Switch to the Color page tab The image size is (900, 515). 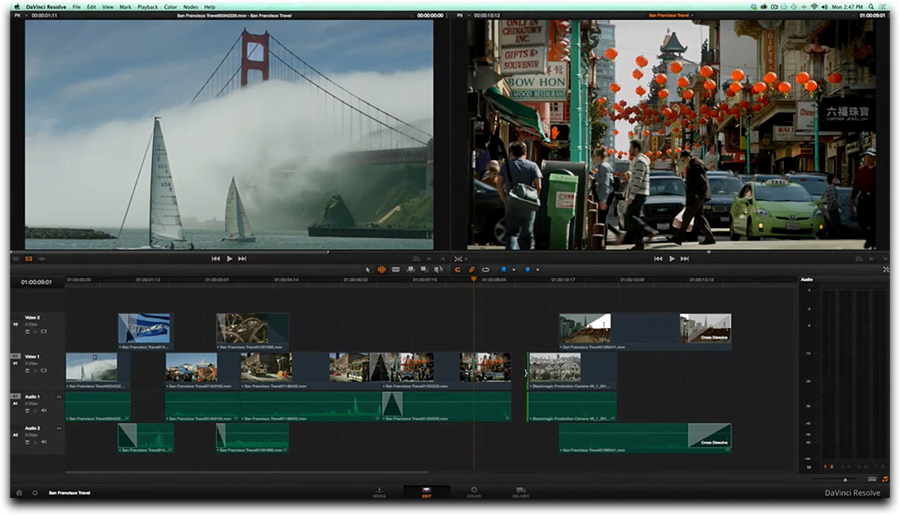point(474,493)
